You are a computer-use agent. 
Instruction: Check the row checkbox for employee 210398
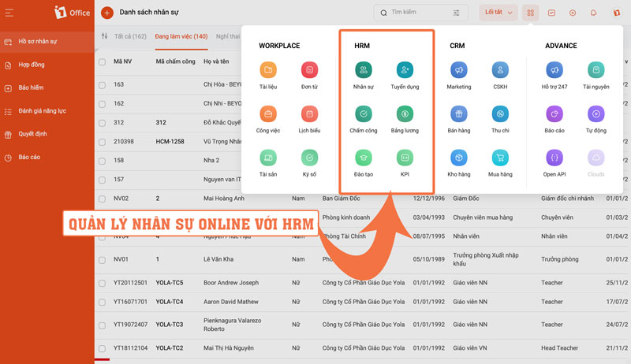point(103,143)
